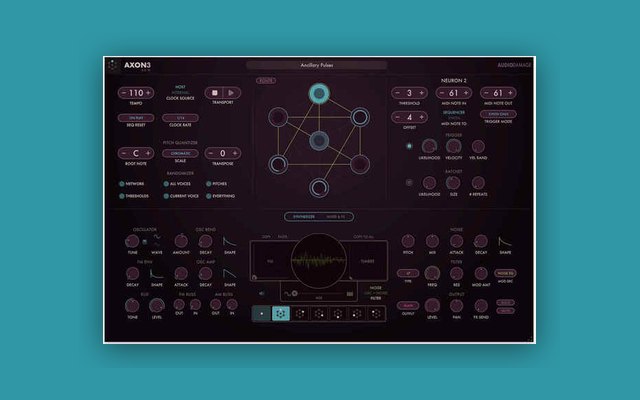The image size is (640, 400).
Task: Start playback with the transport play button
Action: (231, 93)
